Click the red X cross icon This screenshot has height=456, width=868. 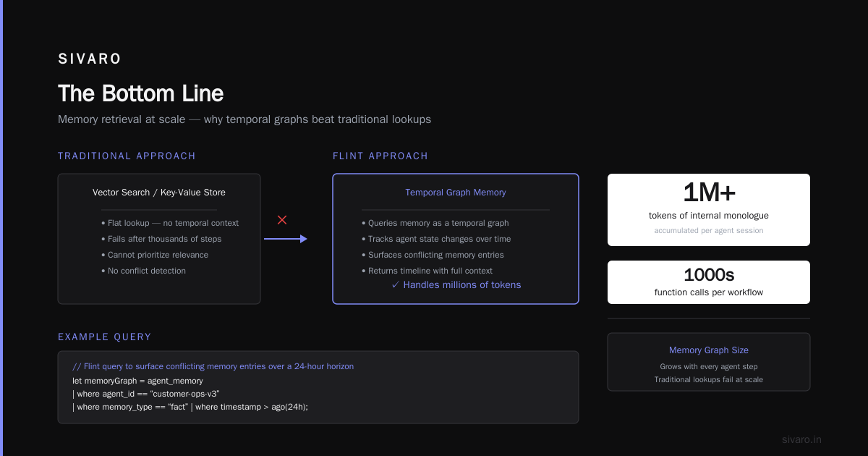coord(282,220)
